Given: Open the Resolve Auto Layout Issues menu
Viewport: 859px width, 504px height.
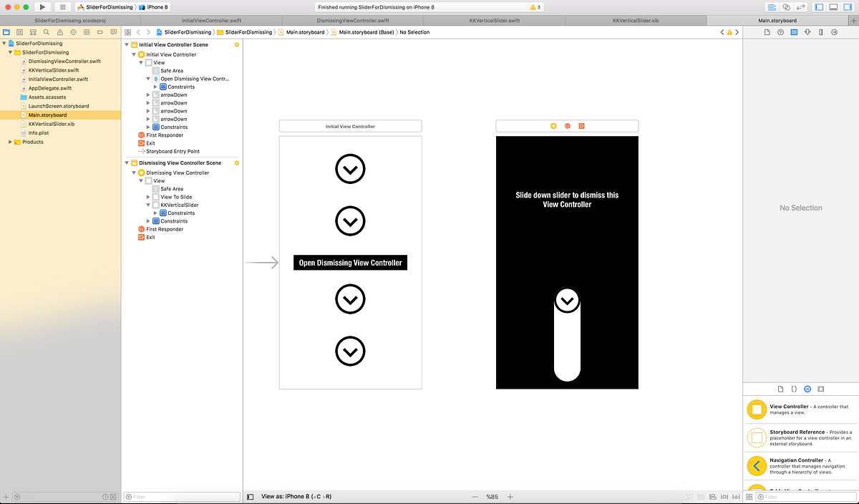Looking at the screenshot, I should (x=736, y=496).
